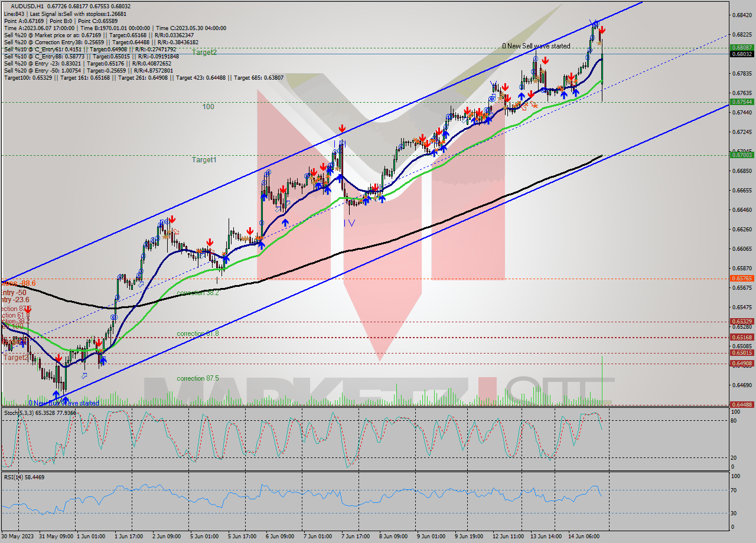
Task: Click the '31 May 09:00' time label
Action: tap(57, 536)
